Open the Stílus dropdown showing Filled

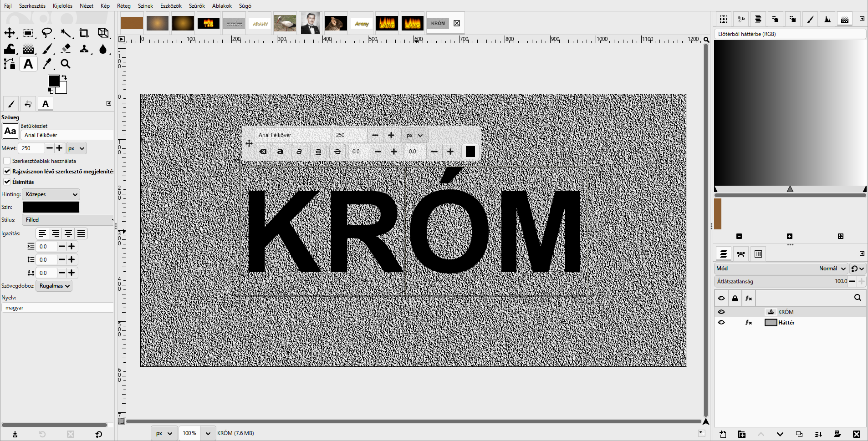point(68,220)
